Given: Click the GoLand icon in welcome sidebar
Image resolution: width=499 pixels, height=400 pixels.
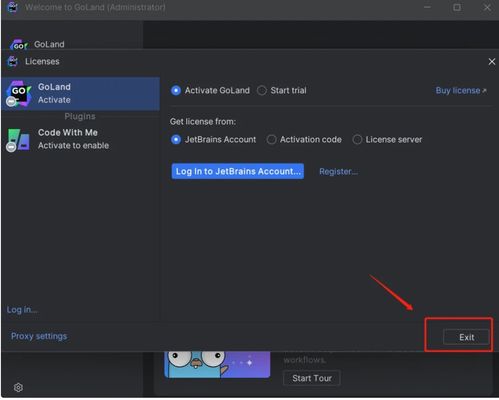Looking at the screenshot, I should (18, 45).
